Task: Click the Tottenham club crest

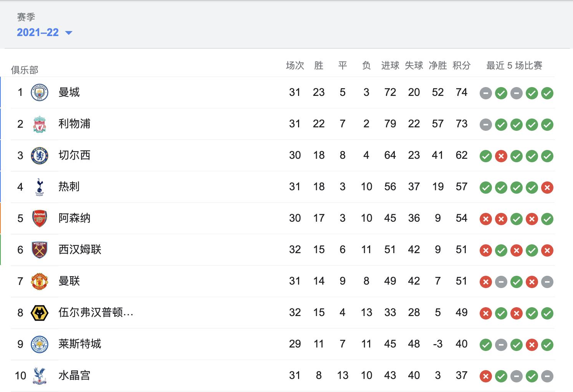Action: [40, 187]
